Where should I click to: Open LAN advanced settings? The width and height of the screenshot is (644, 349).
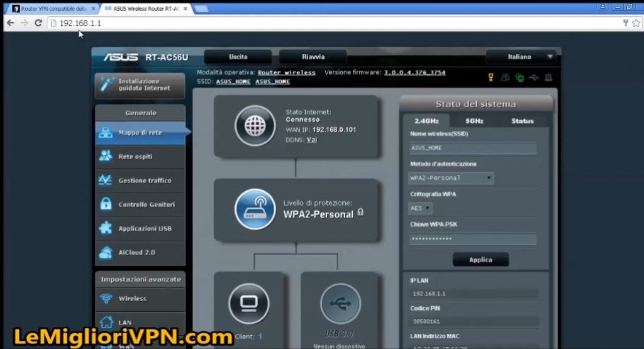(x=140, y=323)
